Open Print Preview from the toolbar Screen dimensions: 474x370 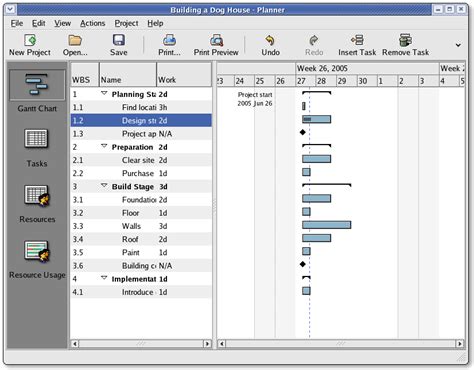coord(216,40)
